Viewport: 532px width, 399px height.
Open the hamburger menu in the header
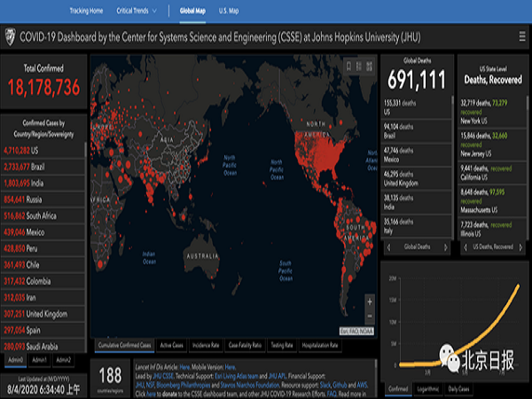(520, 37)
